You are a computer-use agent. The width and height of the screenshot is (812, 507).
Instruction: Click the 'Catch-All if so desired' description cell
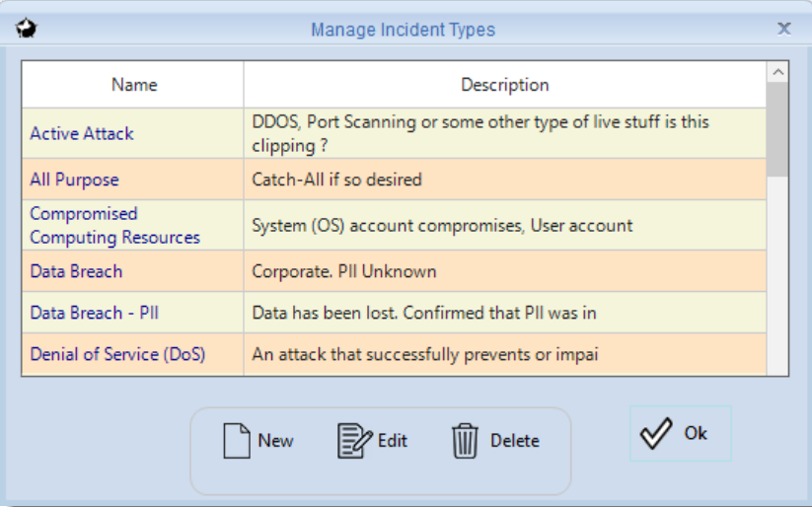pos(505,180)
